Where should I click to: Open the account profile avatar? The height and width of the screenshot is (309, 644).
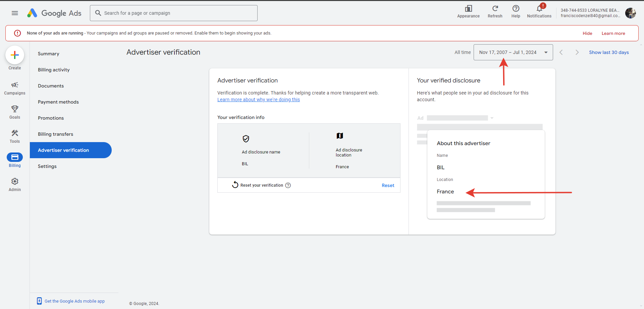click(x=631, y=13)
